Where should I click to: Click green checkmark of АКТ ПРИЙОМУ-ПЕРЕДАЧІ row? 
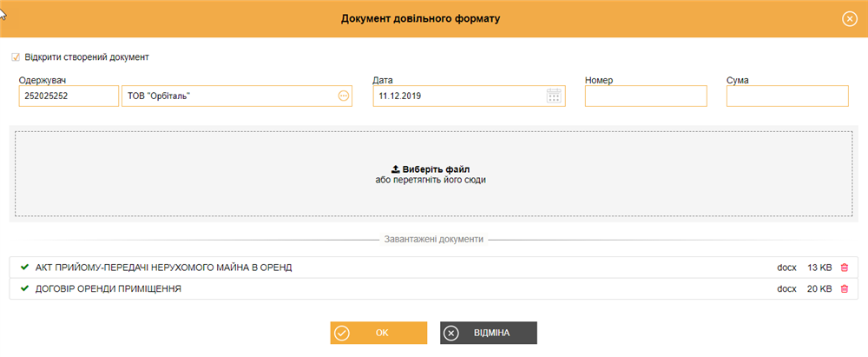coord(24,268)
